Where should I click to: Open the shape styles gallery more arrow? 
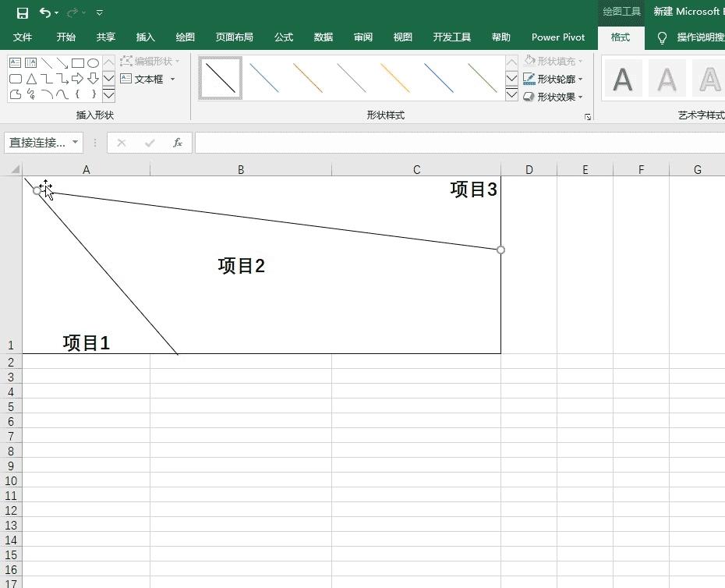pyautogui.click(x=511, y=94)
